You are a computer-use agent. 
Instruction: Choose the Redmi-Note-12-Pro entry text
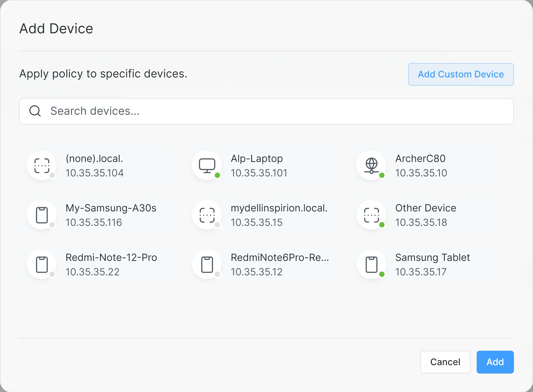111,257
